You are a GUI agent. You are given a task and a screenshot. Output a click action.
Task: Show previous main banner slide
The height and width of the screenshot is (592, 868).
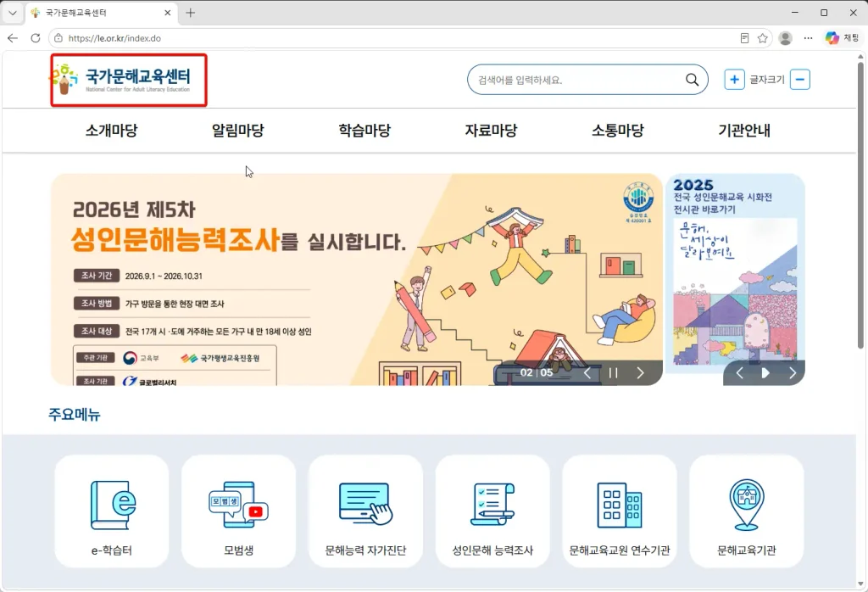(587, 372)
